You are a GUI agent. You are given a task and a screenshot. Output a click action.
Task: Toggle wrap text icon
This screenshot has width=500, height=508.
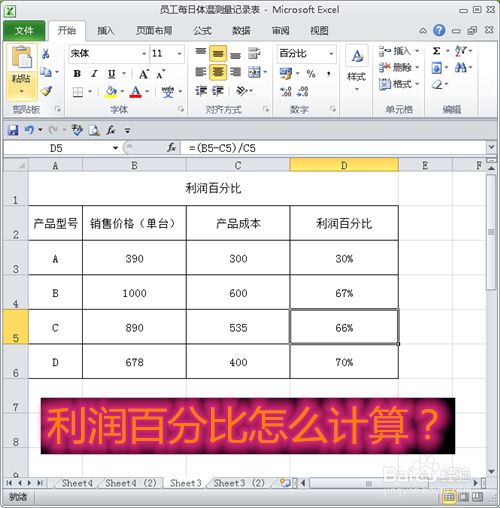(x=254, y=53)
